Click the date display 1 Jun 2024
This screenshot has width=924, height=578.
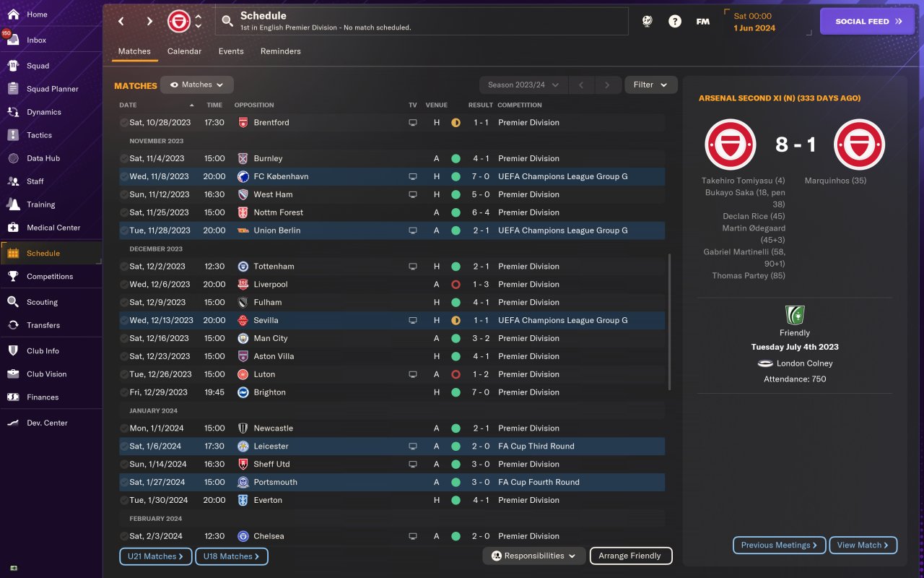click(x=754, y=28)
